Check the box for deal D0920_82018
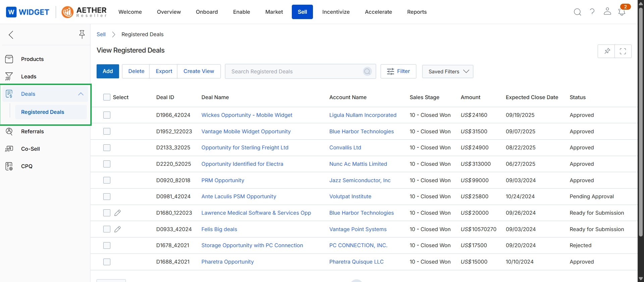 107,181
